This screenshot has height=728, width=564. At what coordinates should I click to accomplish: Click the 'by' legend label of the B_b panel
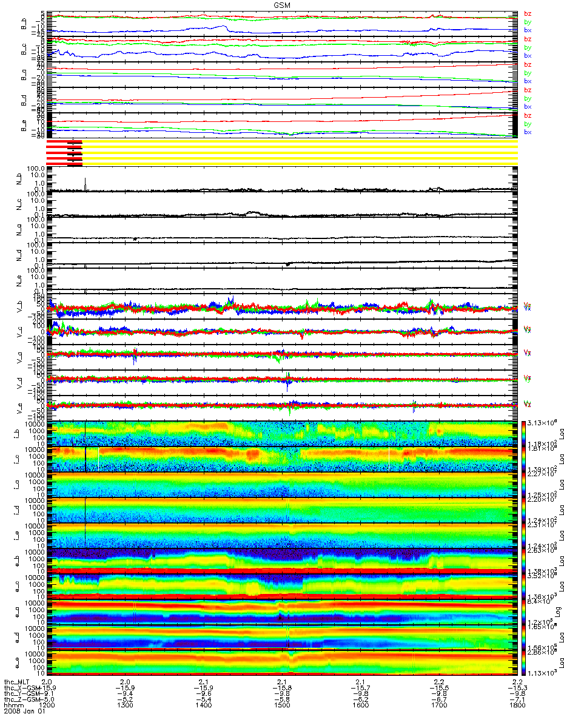click(x=528, y=21)
